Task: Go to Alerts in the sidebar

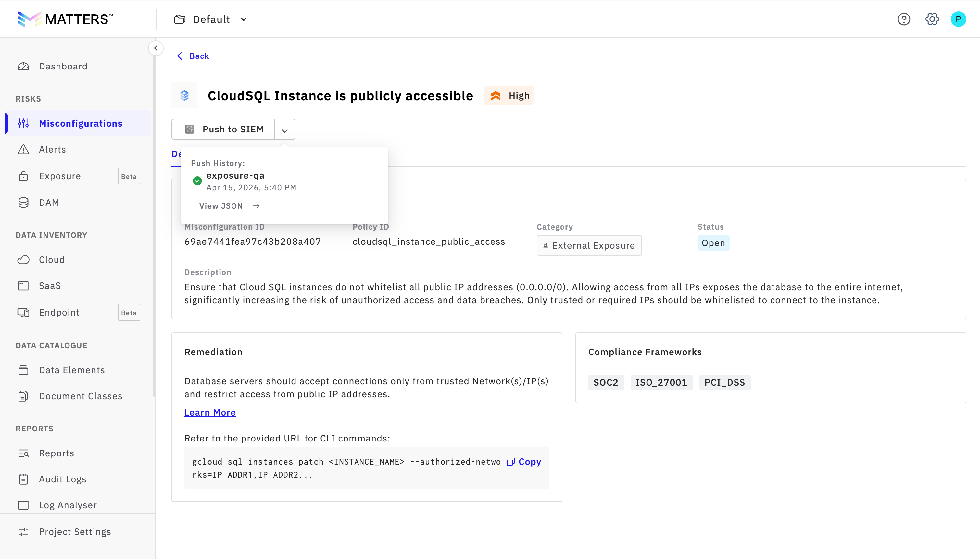Action: [x=52, y=149]
